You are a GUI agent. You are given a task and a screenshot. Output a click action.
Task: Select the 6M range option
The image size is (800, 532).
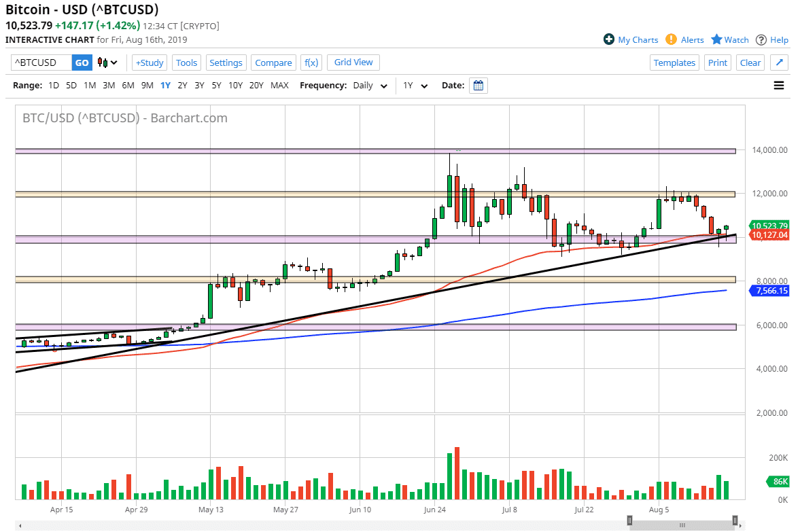[128, 85]
